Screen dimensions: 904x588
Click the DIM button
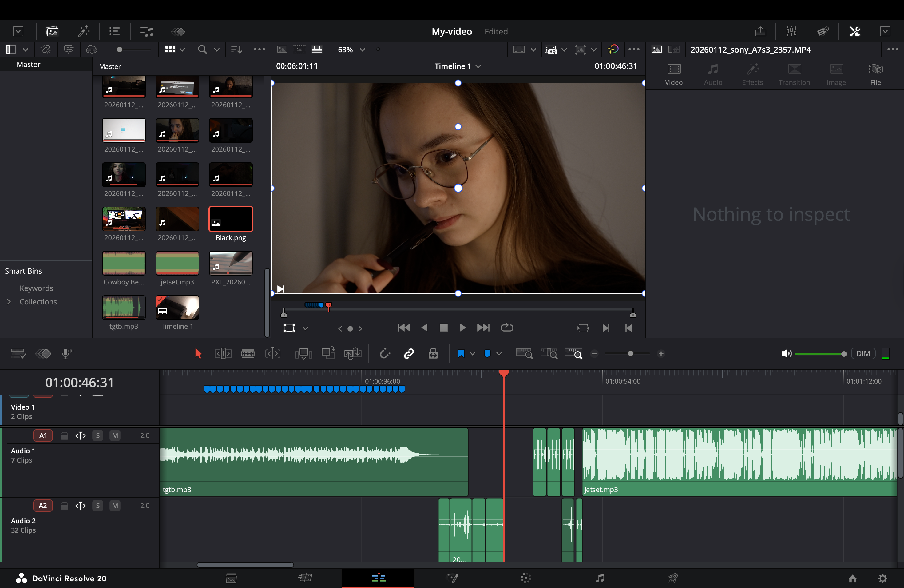(x=863, y=353)
